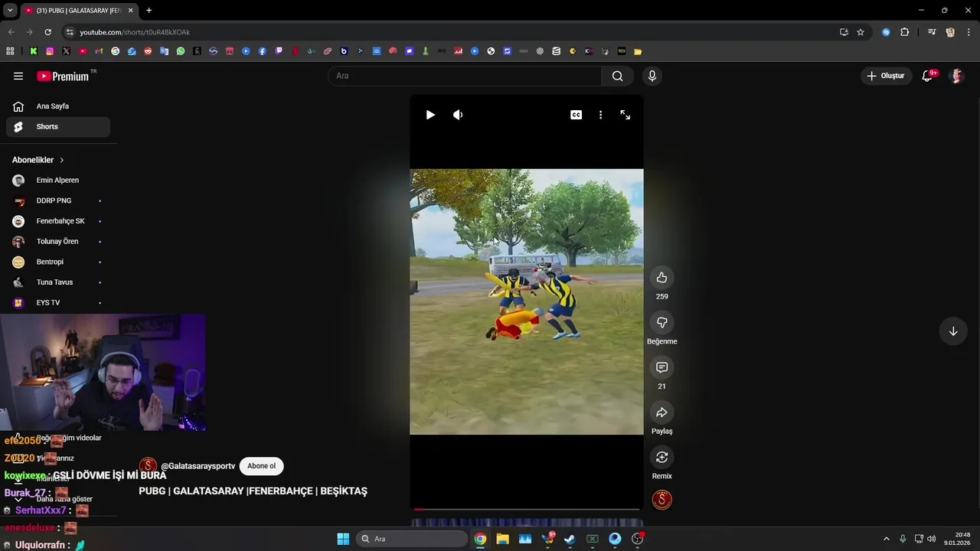Open DDRP PNG subscription
The height and width of the screenshot is (551, 980).
(x=58, y=201)
